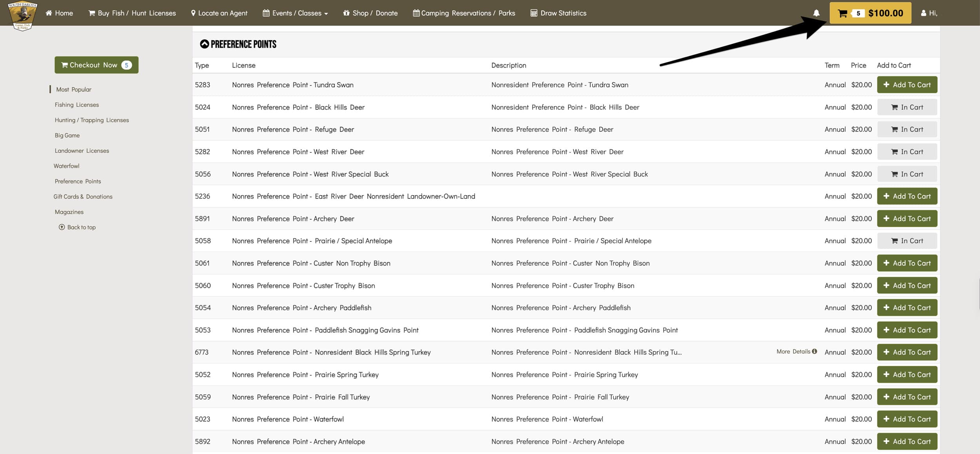980x454 pixels.
Task: Open the Shop / Donate page
Action: (370, 13)
